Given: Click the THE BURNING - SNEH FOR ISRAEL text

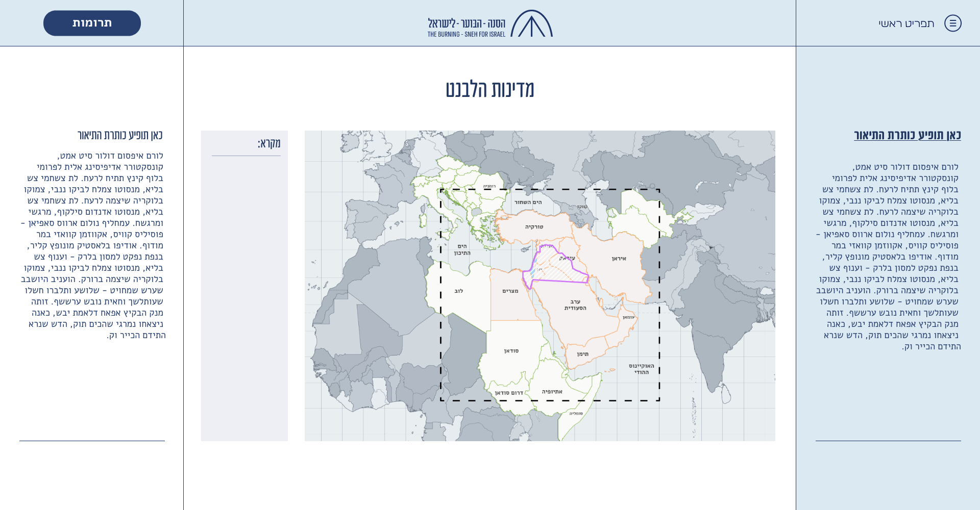Looking at the screenshot, I should coord(466,35).
